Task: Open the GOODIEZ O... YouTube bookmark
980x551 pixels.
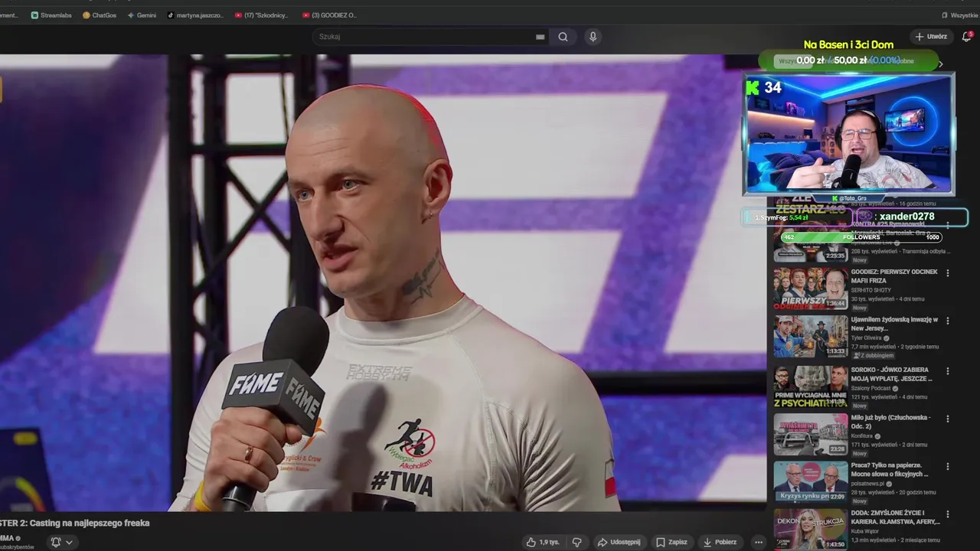Action: point(329,15)
